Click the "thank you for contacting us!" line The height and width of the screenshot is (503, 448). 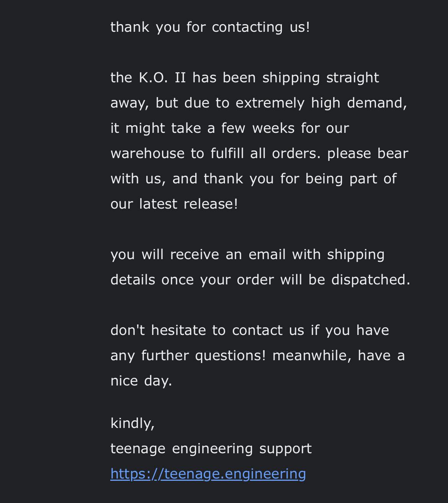[210, 27]
